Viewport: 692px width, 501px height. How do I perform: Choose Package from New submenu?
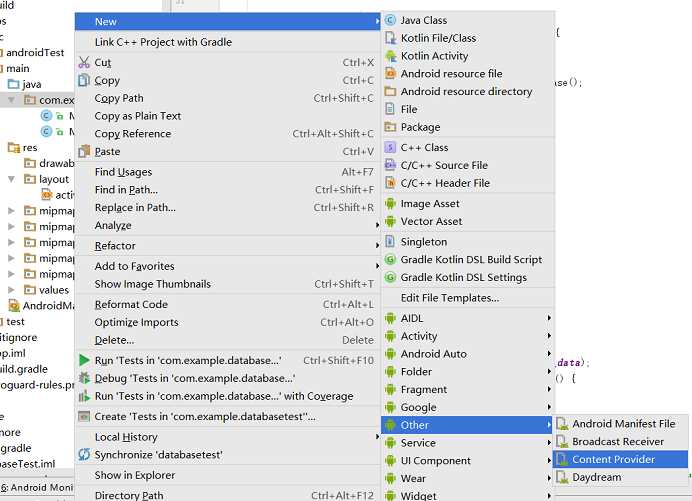(467, 127)
